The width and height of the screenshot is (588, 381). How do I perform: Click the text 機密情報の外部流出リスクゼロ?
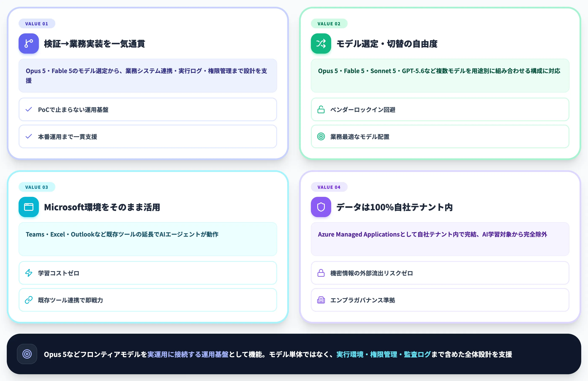click(372, 273)
